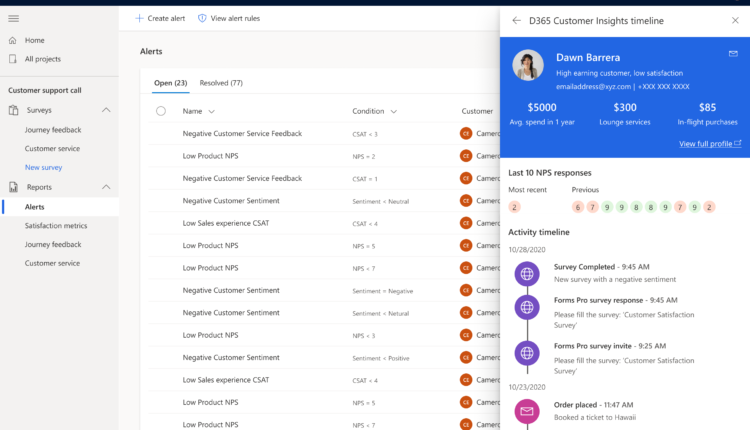The image size is (750, 430).
Task: Click the Home icon in sidebar
Action: pos(13,40)
